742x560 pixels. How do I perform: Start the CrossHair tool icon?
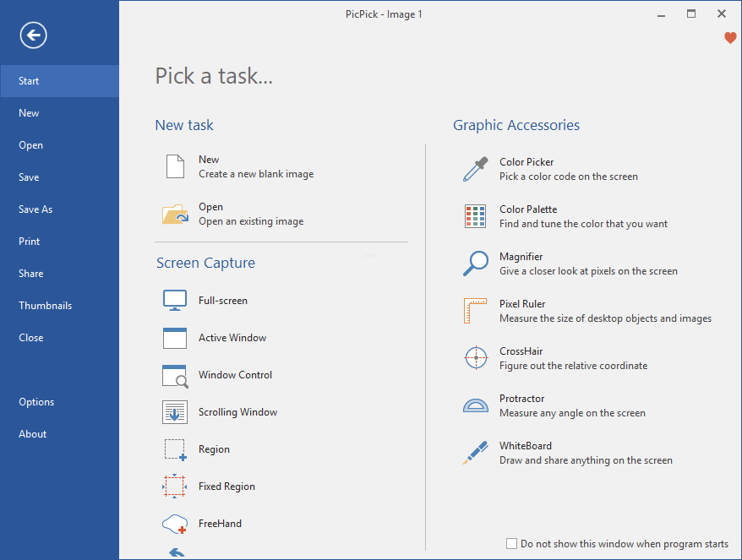pos(476,358)
